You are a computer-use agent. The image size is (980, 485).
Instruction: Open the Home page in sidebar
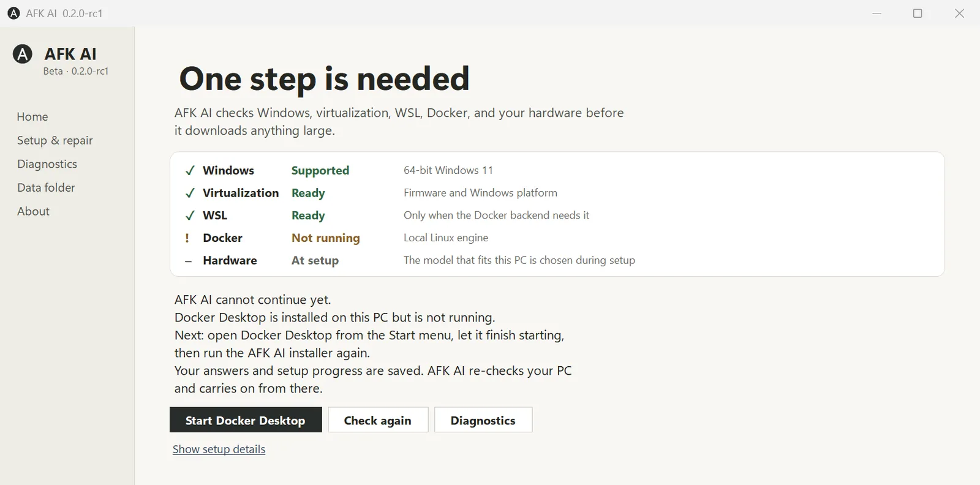pos(32,117)
